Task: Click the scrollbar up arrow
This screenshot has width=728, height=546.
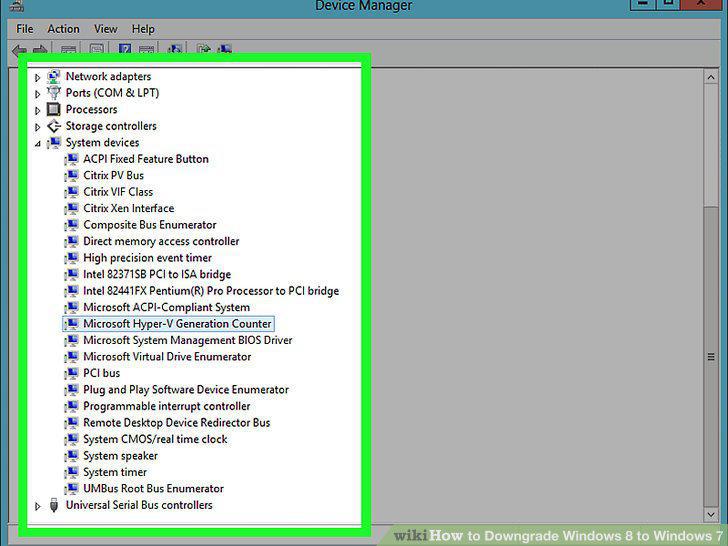Action: pyautogui.click(x=710, y=77)
